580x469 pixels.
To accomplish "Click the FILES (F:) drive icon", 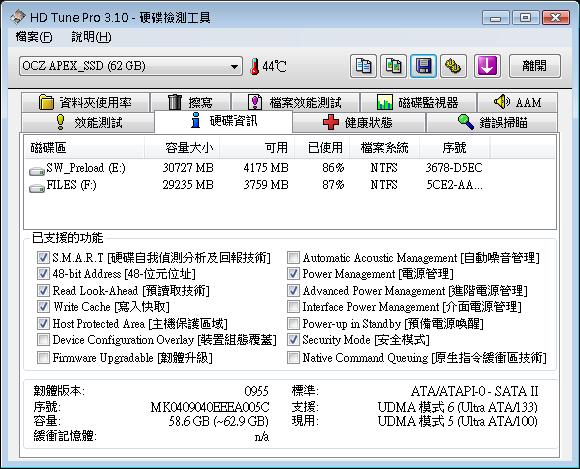I will tap(37, 188).
